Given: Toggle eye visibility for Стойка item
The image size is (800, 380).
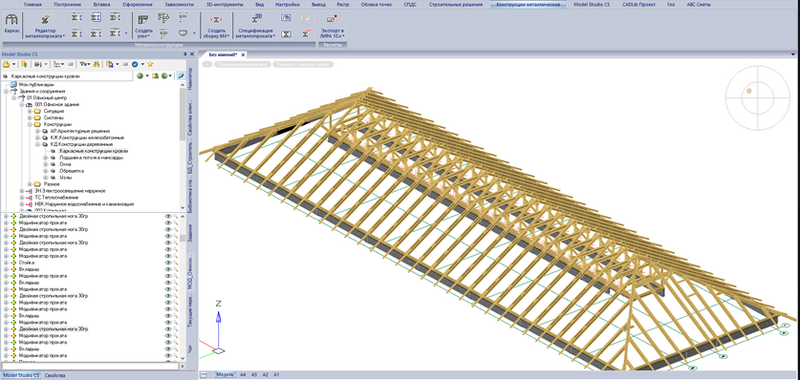Looking at the screenshot, I should pos(167,263).
